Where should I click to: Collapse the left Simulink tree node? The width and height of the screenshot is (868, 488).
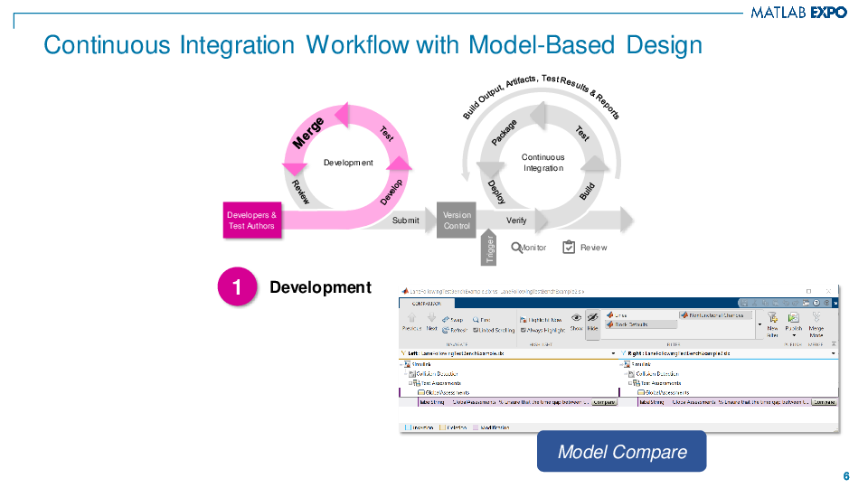(x=401, y=364)
